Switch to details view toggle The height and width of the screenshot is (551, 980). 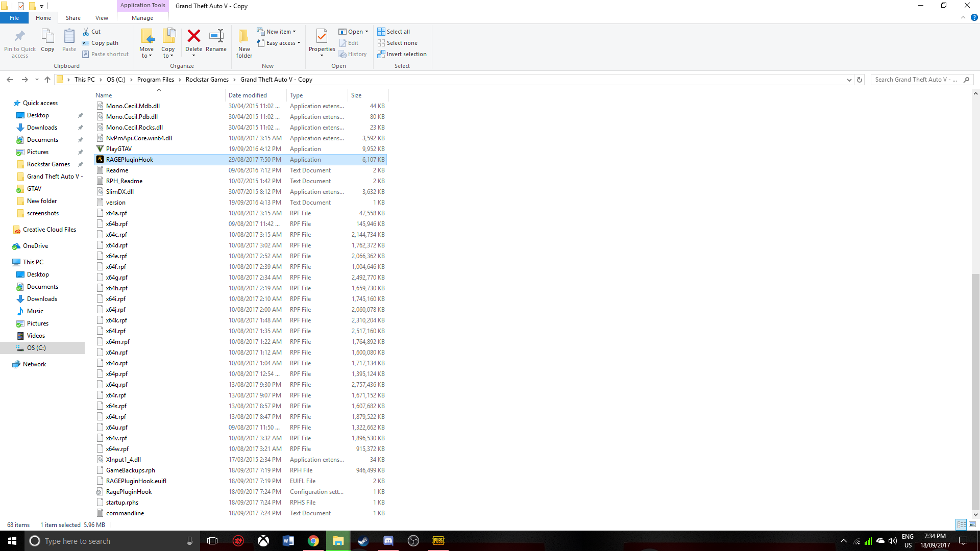click(961, 524)
